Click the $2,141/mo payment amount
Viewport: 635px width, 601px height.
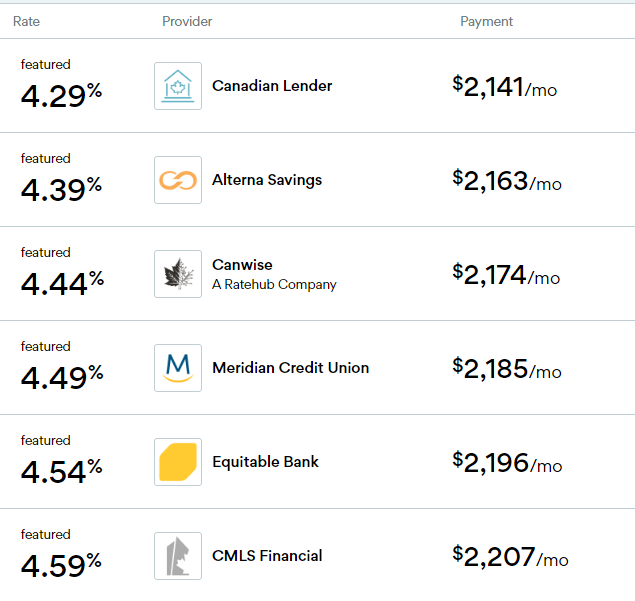505,87
